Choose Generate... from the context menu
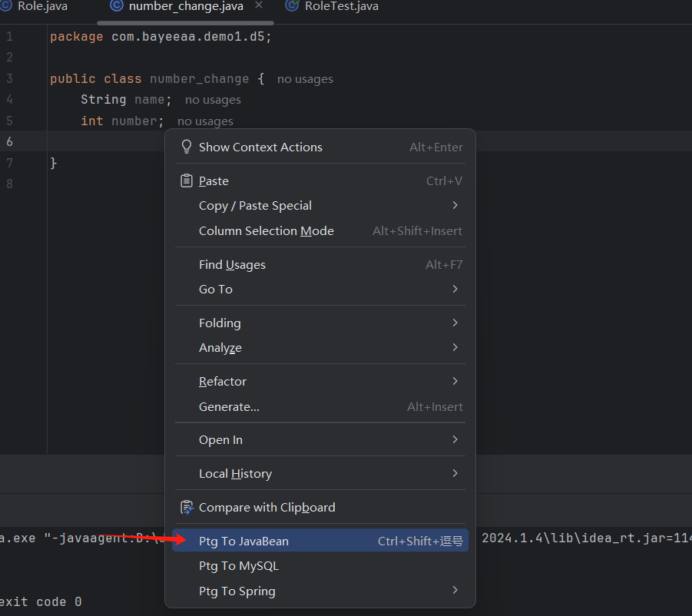The height and width of the screenshot is (616, 692). (x=229, y=407)
